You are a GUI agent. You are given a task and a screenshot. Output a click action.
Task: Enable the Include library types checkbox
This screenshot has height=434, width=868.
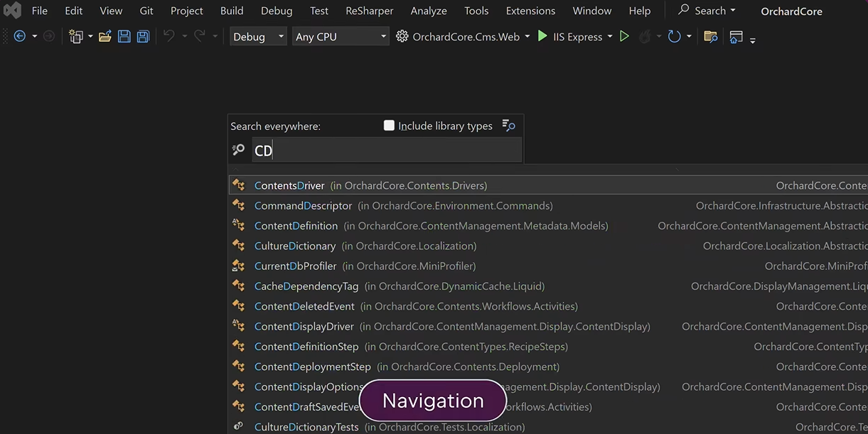point(389,126)
